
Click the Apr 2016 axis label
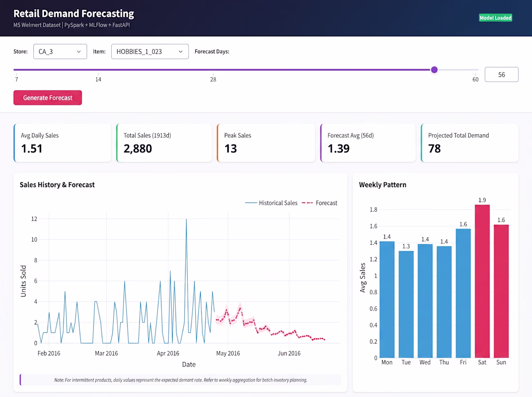168,353
